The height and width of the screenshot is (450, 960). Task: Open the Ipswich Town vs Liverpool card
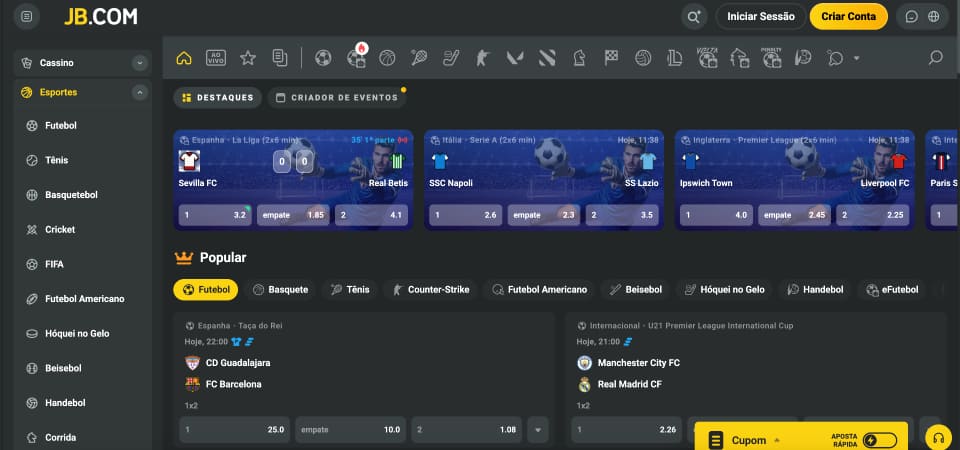795,180
